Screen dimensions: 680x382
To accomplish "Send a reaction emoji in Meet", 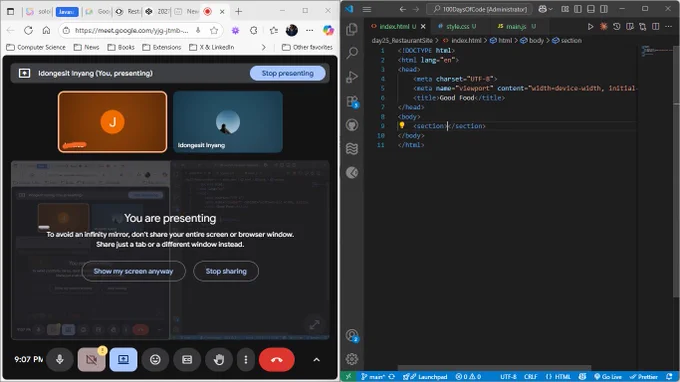I will 155,359.
